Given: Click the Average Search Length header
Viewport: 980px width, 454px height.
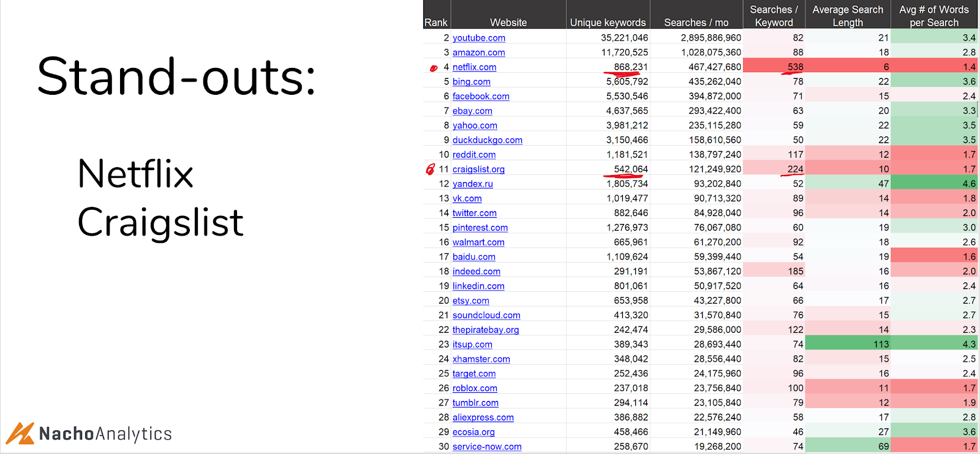Looking at the screenshot, I should click(x=848, y=16).
